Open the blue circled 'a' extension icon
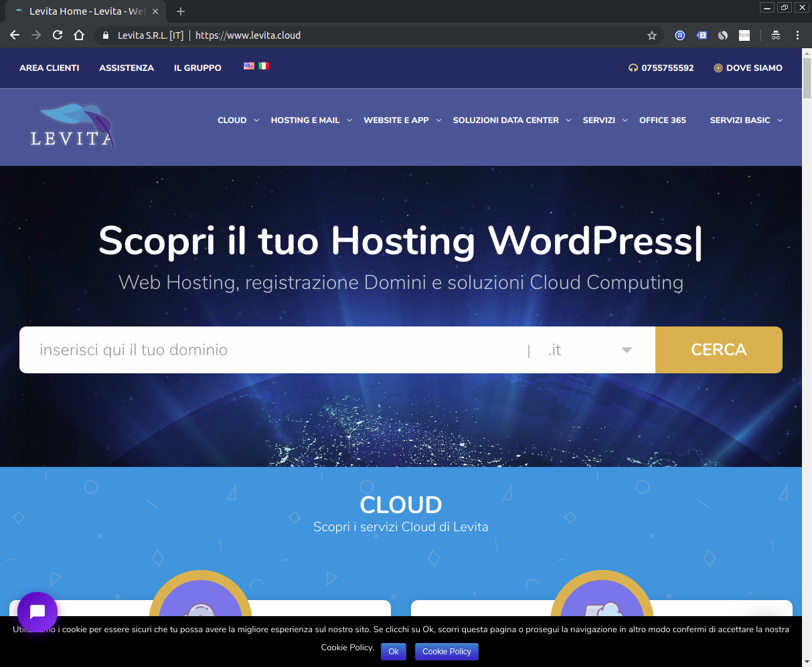Viewport: 812px width, 667px height. point(680,35)
